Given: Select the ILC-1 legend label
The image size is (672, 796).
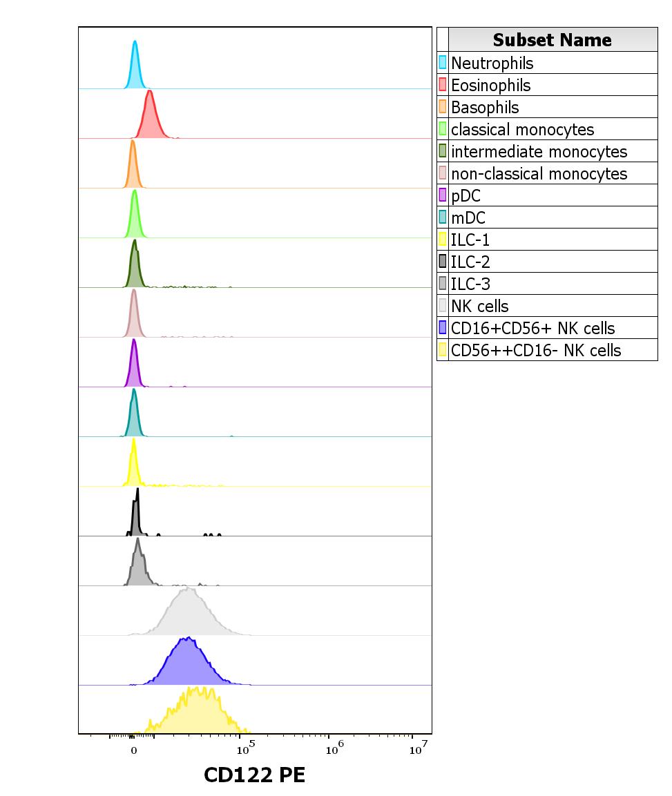Looking at the screenshot, I should (470, 240).
